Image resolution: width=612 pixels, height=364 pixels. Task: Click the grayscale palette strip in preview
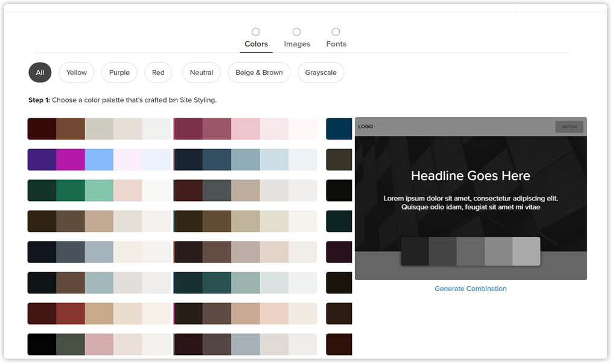(x=471, y=252)
